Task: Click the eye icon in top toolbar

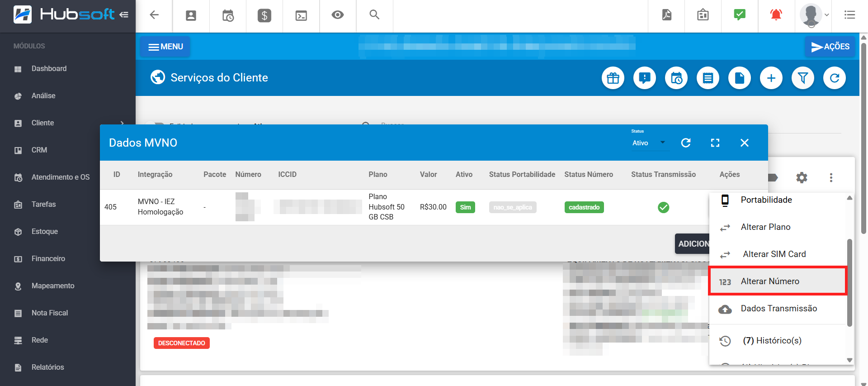Action: [x=337, y=15]
